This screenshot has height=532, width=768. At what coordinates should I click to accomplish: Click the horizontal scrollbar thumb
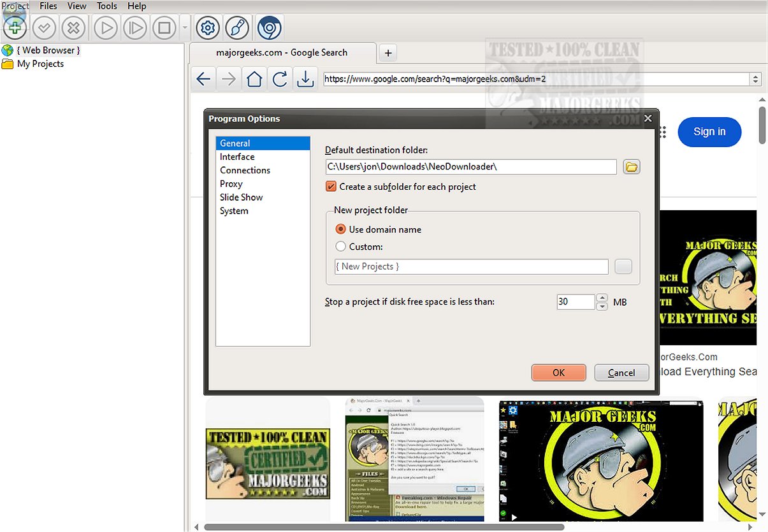tap(384, 527)
